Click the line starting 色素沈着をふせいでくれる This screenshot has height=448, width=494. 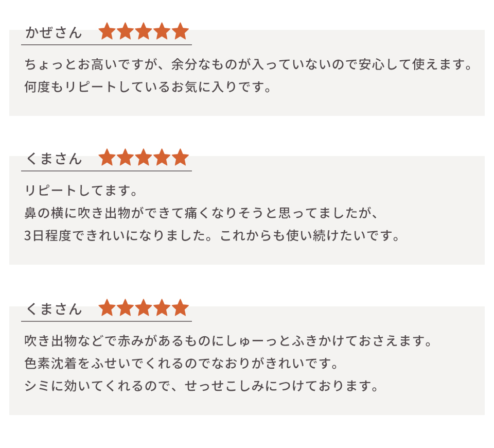[x=183, y=364]
